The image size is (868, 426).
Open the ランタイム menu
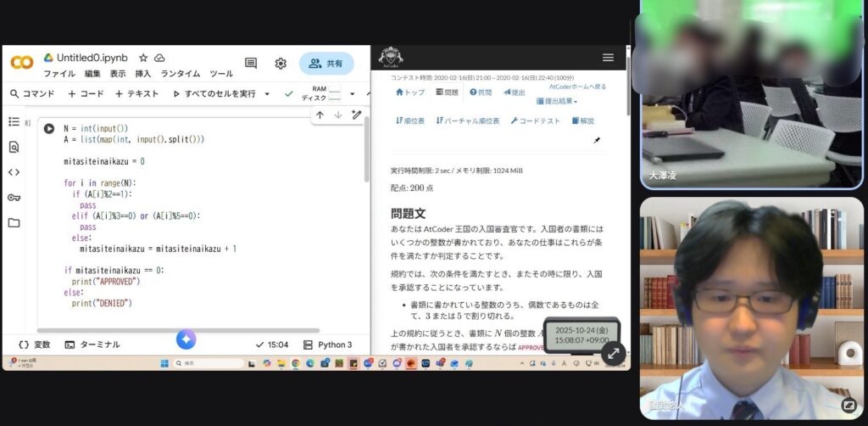pos(181,74)
